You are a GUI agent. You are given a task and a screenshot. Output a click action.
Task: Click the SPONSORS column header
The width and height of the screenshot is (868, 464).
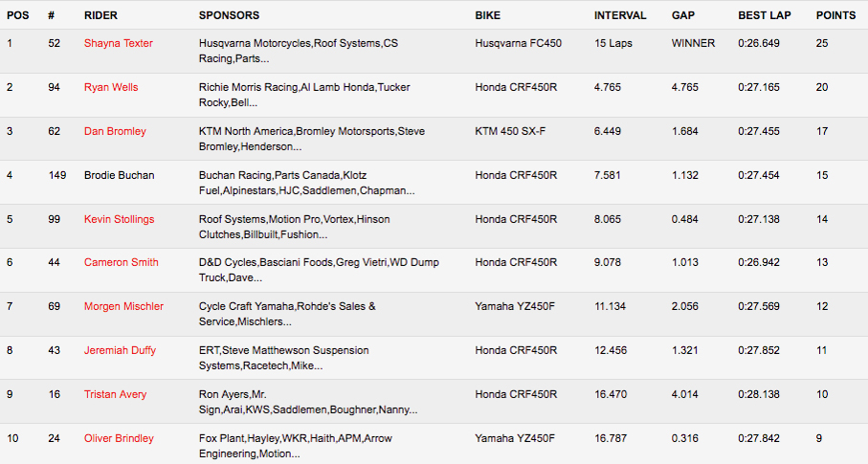[x=229, y=15]
